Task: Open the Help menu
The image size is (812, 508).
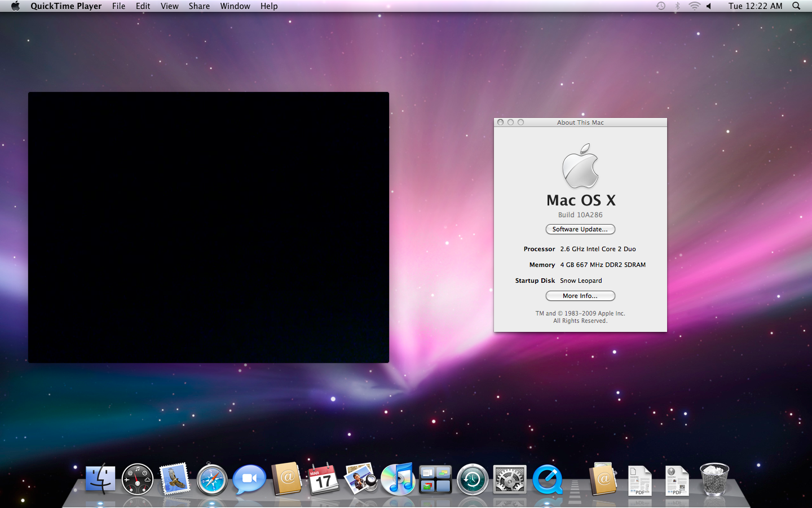Action: tap(269, 6)
